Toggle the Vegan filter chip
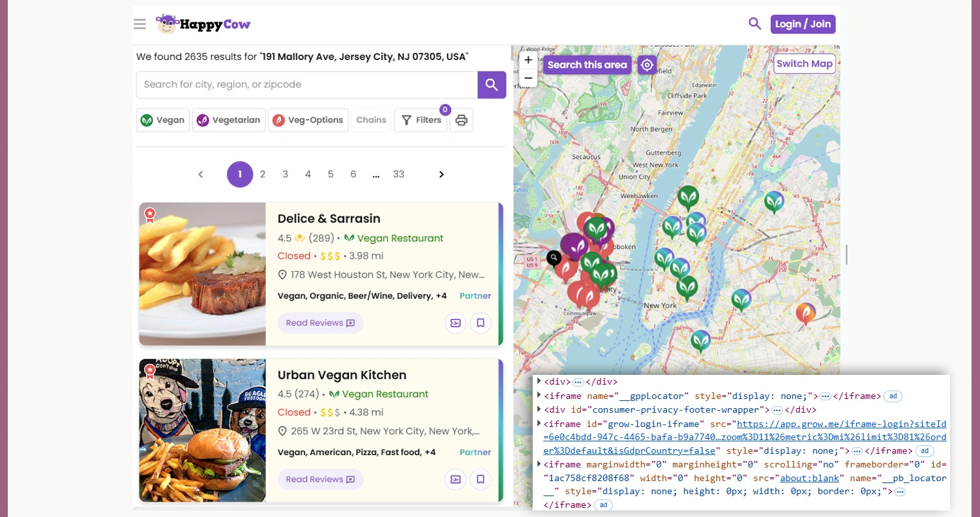Screen dimensions: 980x517 pyautogui.click(x=163, y=120)
